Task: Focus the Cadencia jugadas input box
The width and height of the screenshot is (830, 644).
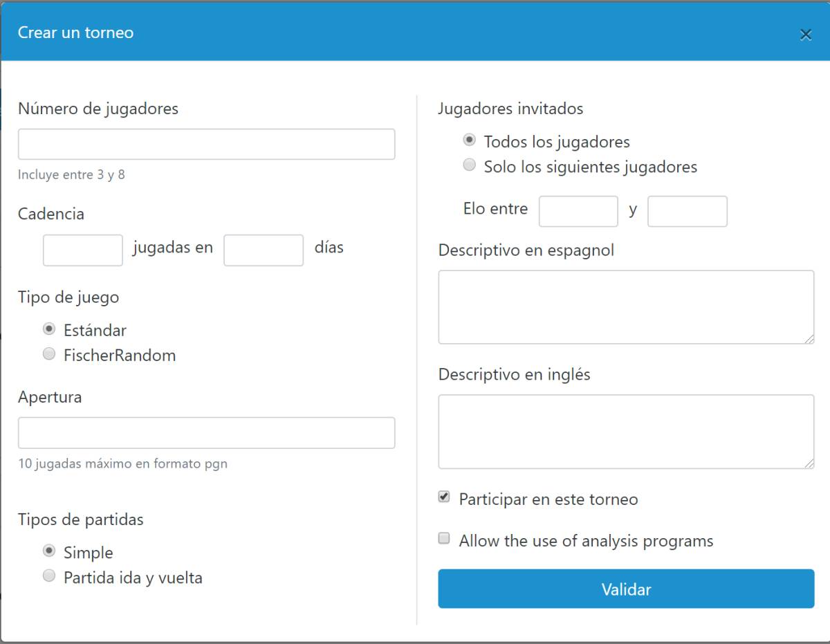Action: click(x=83, y=250)
